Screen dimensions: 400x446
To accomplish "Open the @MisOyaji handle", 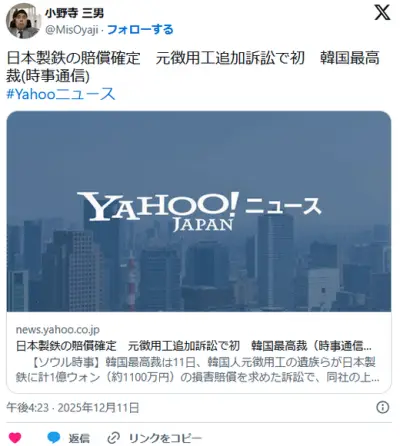I will click(x=72, y=30).
